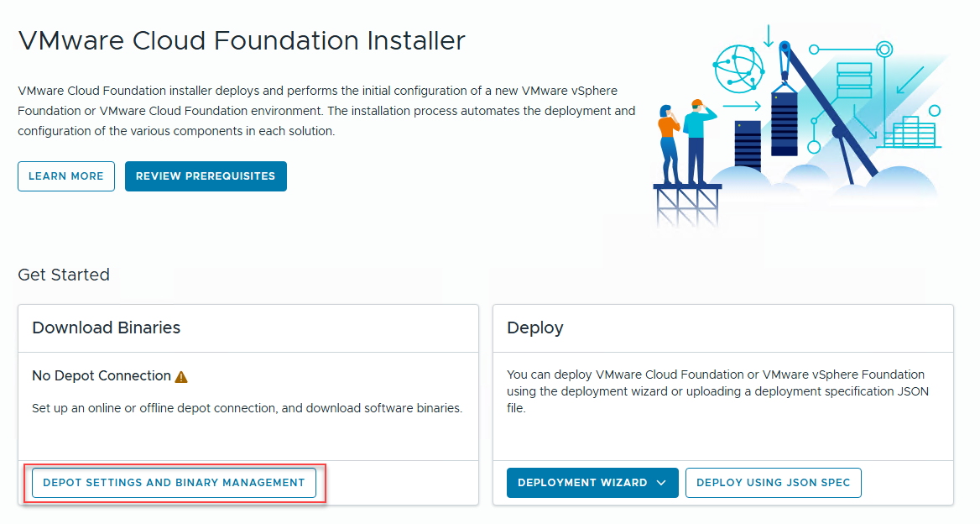Open Review Prerequisites
Image resolution: width=980 pixels, height=524 pixels.
[206, 176]
